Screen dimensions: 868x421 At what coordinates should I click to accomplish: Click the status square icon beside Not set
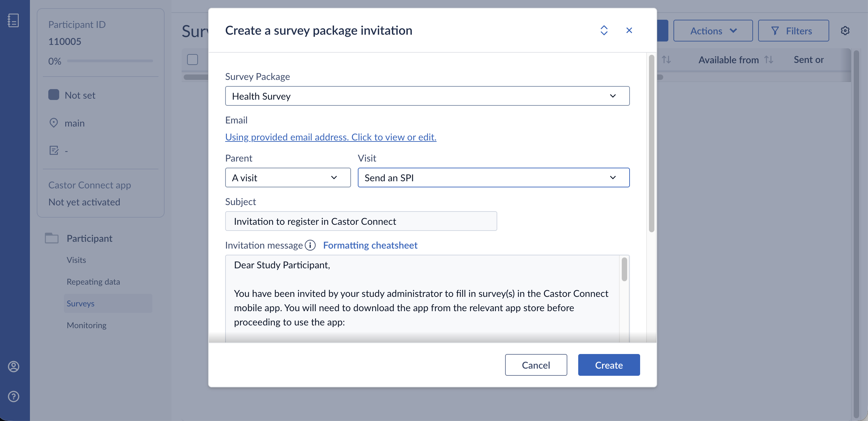click(x=54, y=95)
